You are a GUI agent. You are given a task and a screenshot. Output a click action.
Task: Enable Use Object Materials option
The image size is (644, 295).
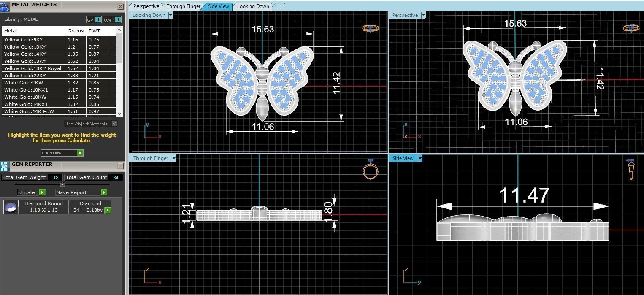point(114,123)
